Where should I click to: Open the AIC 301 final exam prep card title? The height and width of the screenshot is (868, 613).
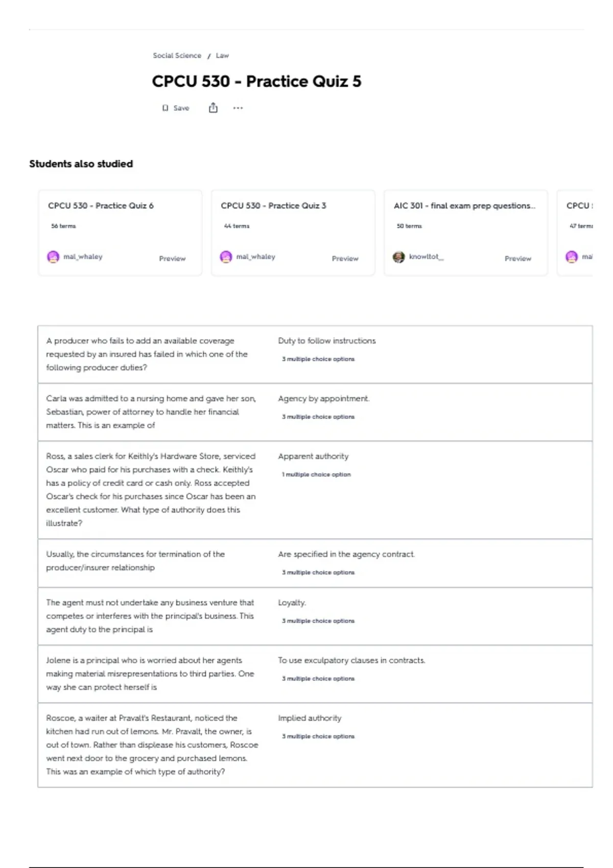point(464,206)
